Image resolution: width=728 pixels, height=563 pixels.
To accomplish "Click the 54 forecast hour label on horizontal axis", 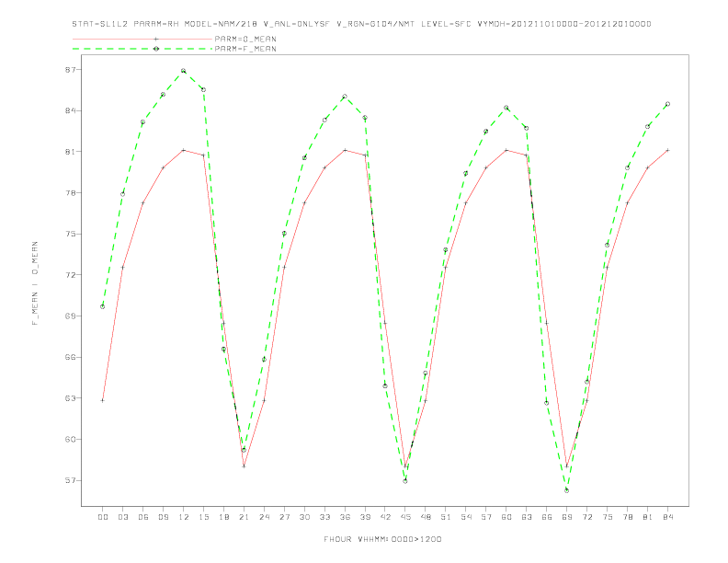I will pos(466,517).
